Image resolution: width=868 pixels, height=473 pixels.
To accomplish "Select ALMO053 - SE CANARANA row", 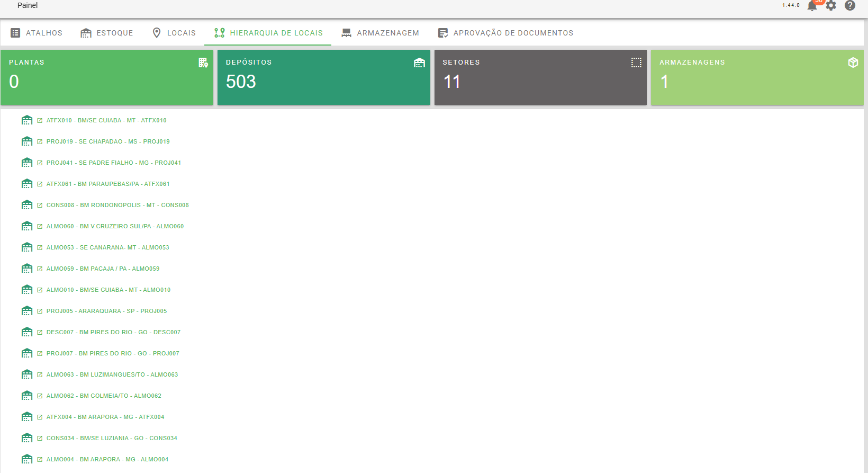I will tap(108, 247).
